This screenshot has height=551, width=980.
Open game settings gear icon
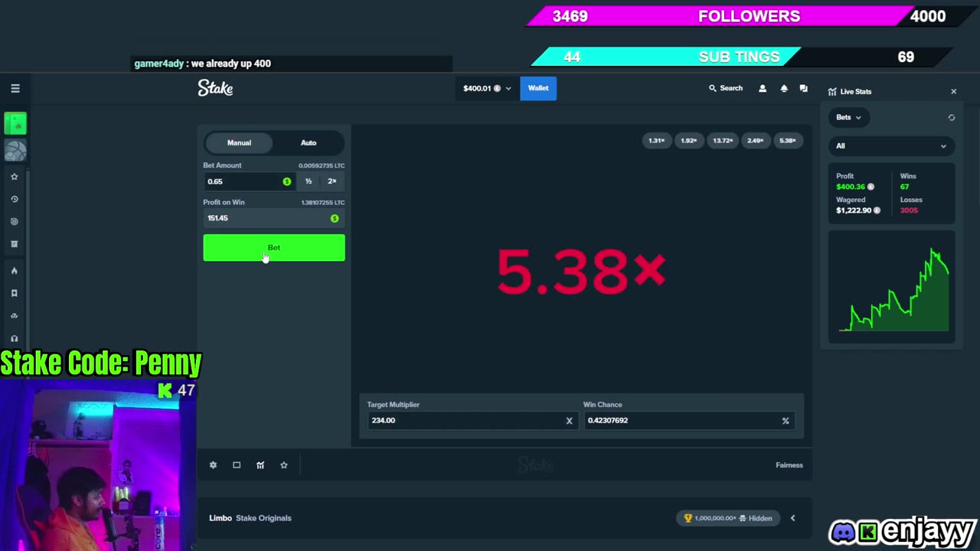(213, 465)
